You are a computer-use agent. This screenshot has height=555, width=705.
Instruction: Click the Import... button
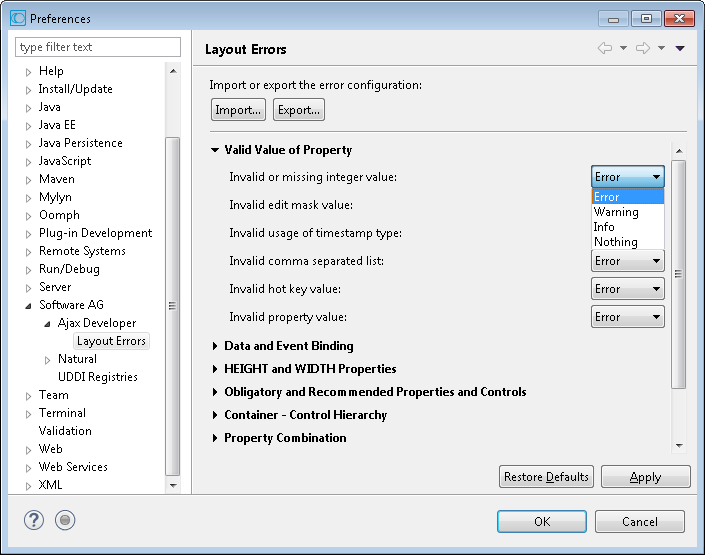[238, 110]
